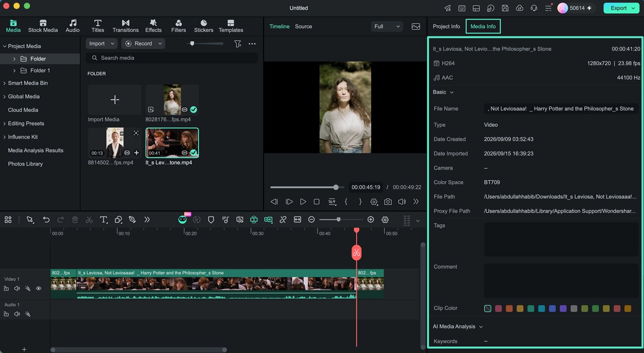Click the play button in preview

pos(303,202)
